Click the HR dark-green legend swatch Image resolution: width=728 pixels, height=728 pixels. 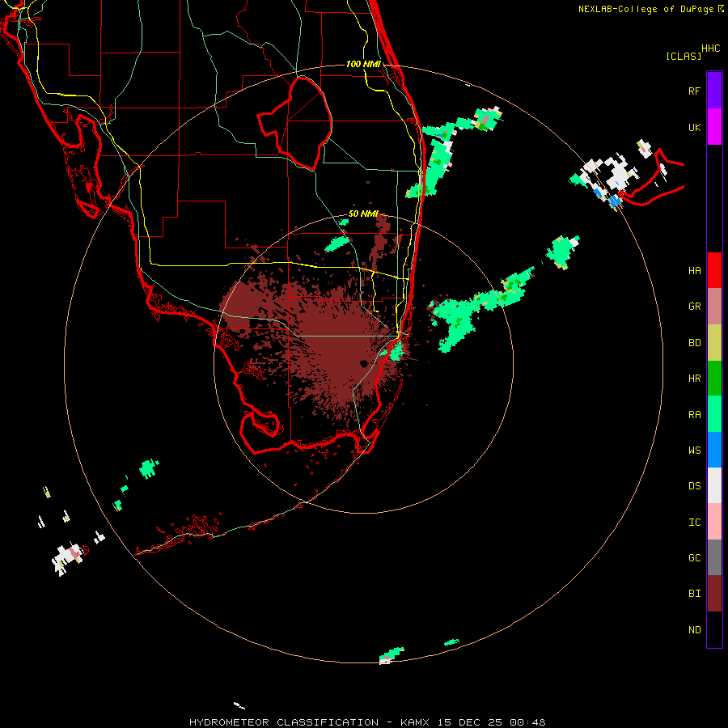pos(714,379)
